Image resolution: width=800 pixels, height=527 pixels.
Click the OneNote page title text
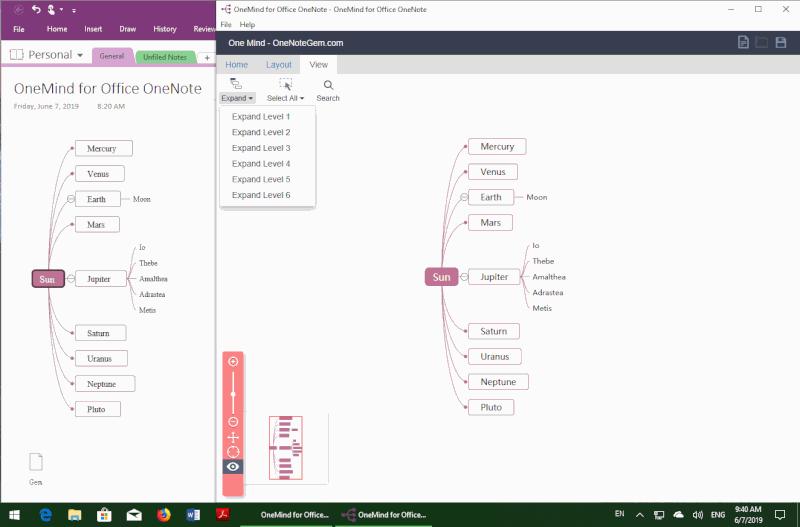tap(108, 88)
